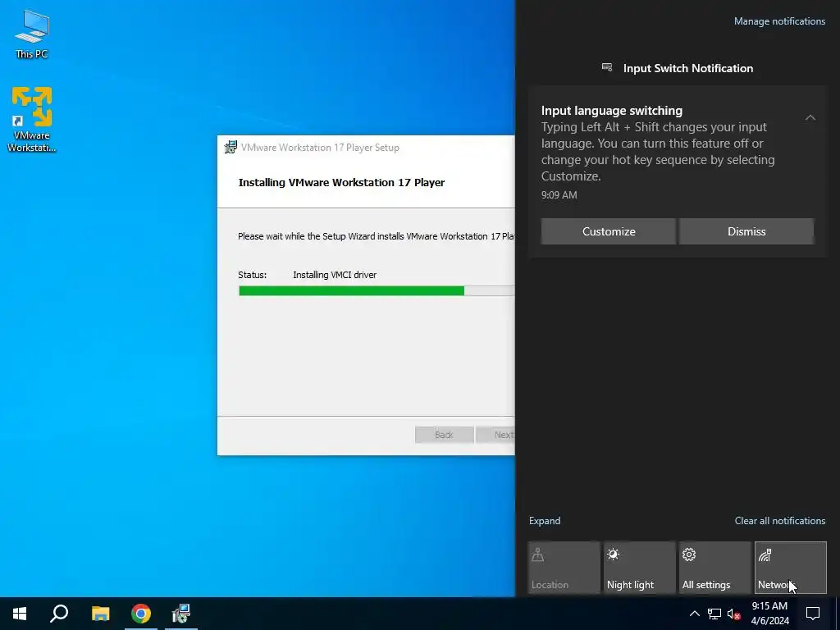Close the Action Center via notification icon
The image size is (840, 630).
coord(813,614)
